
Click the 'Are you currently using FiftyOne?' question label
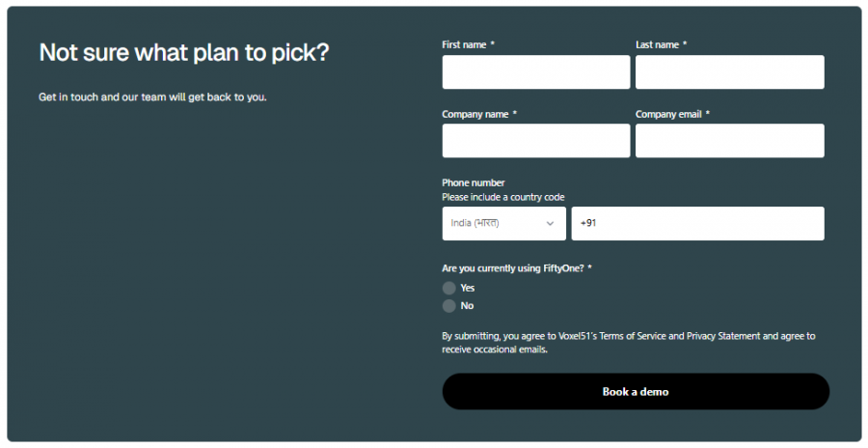(513, 268)
